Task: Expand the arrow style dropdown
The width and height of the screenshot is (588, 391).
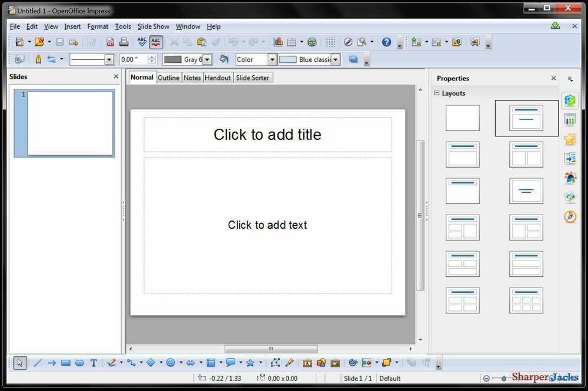Action: [61, 59]
